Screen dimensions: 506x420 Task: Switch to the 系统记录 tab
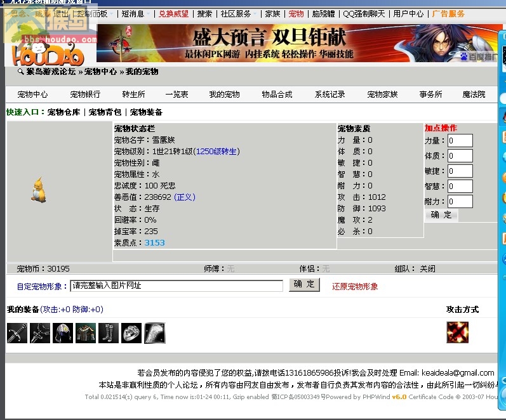(330, 95)
